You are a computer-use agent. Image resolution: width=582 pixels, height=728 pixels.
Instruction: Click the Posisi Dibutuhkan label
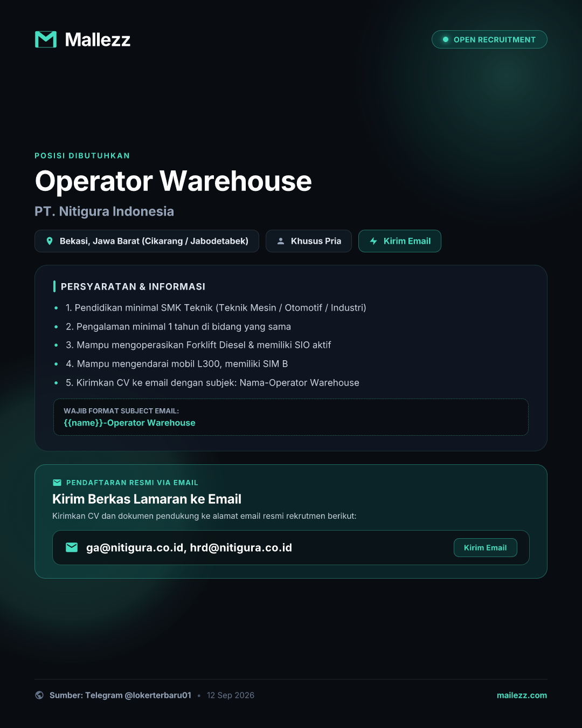point(82,156)
